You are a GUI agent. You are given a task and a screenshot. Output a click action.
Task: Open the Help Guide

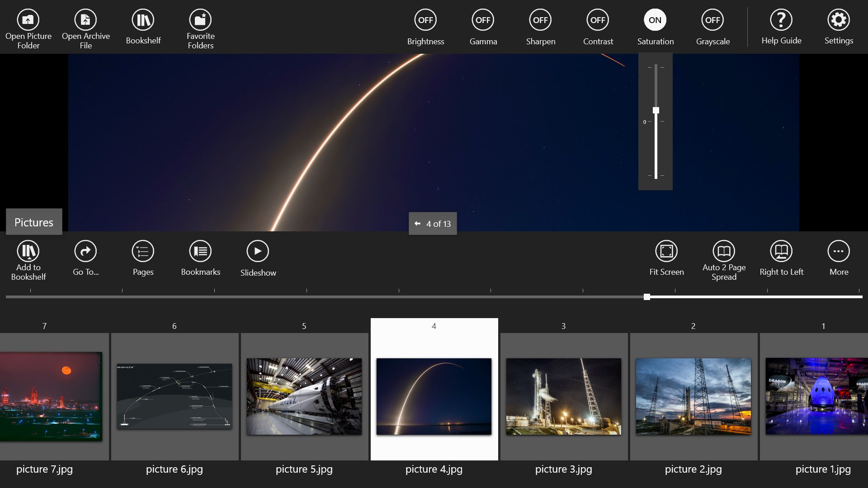(x=781, y=27)
